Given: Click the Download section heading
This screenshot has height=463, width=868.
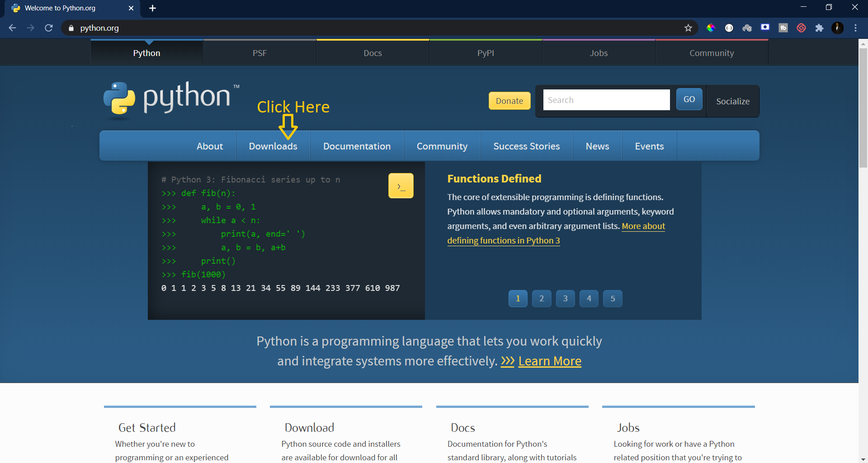Looking at the screenshot, I should (x=309, y=427).
